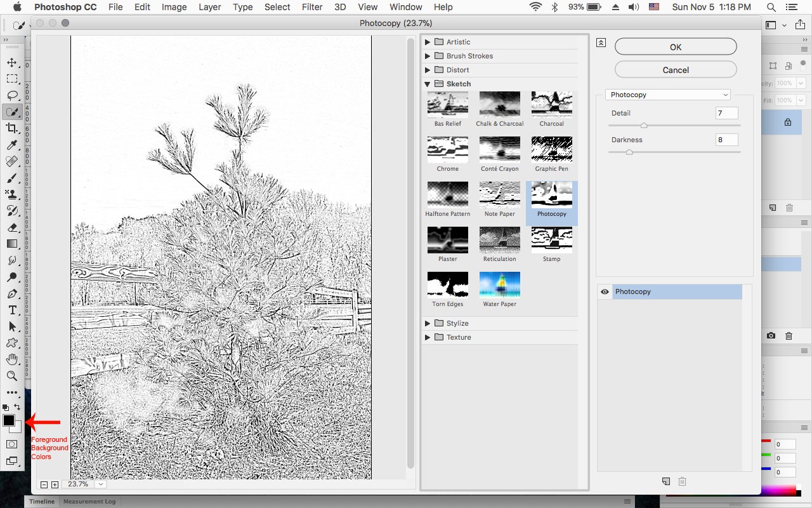
Task: Cancel the Filter Gallery dialog
Action: pos(675,69)
